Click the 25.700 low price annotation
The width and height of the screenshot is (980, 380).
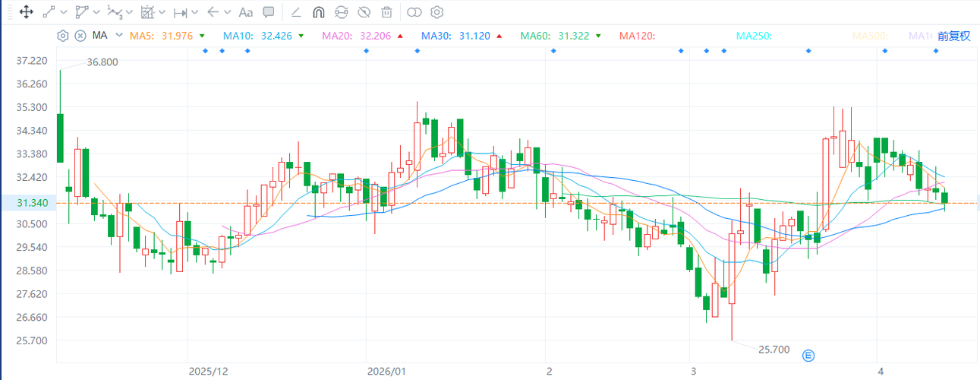(x=774, y=350)
